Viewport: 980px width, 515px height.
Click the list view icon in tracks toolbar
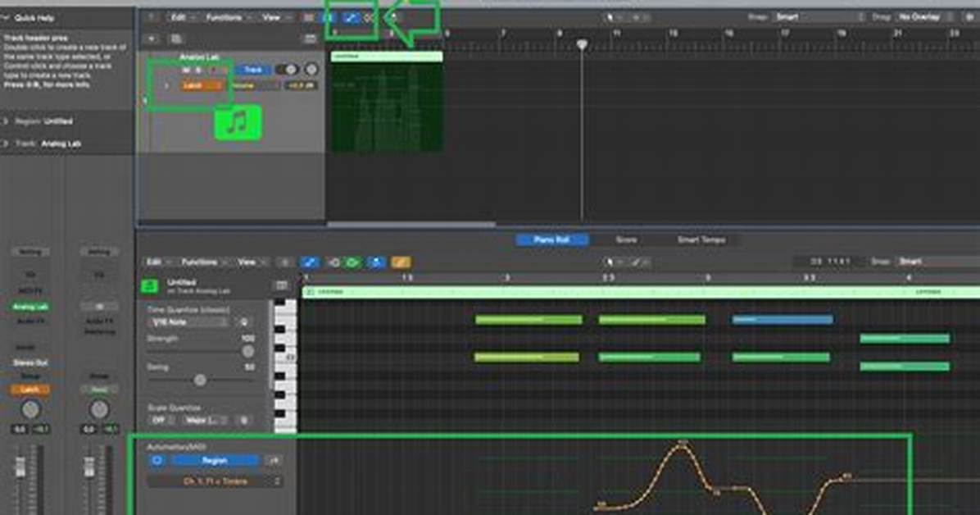point(309,17)
